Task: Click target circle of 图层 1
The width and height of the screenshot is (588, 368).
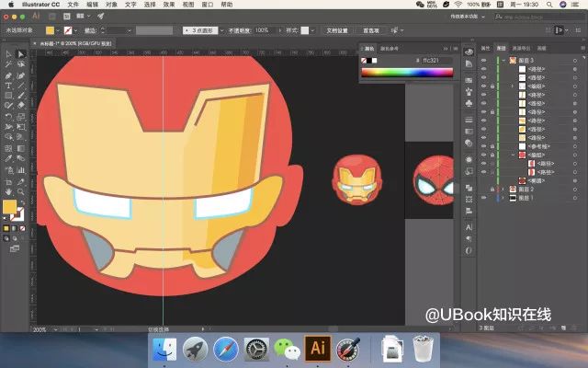Action: tap(575, 198)
